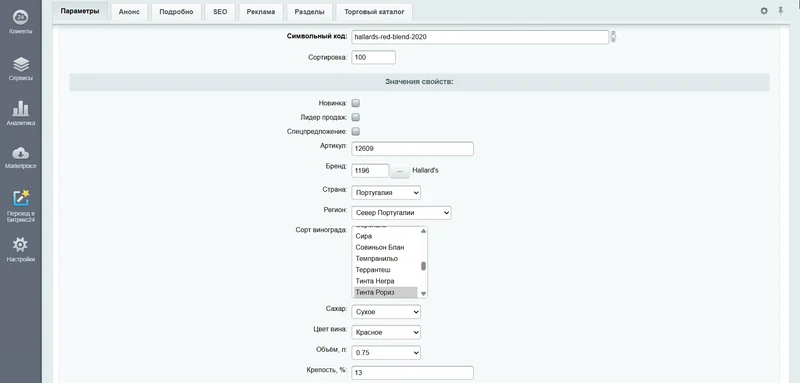Switch to the Параметры tab
The image size is (800, 383).
click(x=80, y=11)
